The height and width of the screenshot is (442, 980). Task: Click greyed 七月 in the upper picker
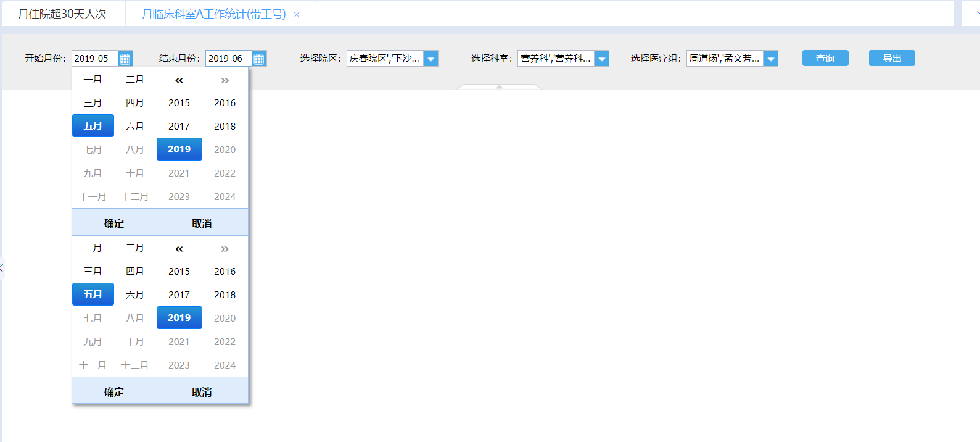point(93,150)
